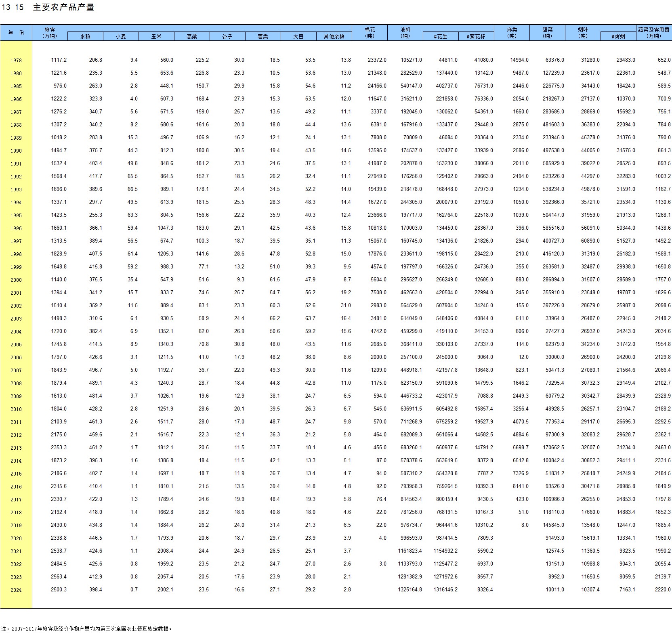The width and height of the screenshot is (672, 635).
Task: Select the 1978 year row label
Action: (16, 61)
